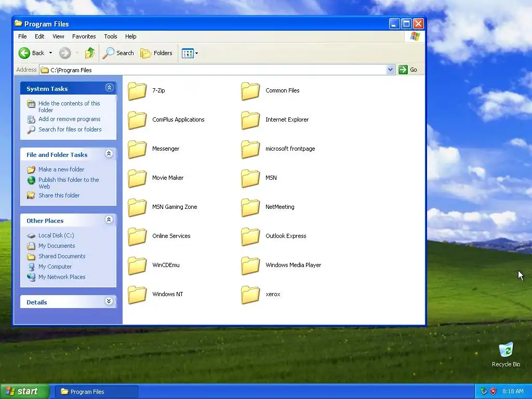The width and height of the screenshot is (532, 399).
Task: Open the Tools menu
Action: [110, 36]
